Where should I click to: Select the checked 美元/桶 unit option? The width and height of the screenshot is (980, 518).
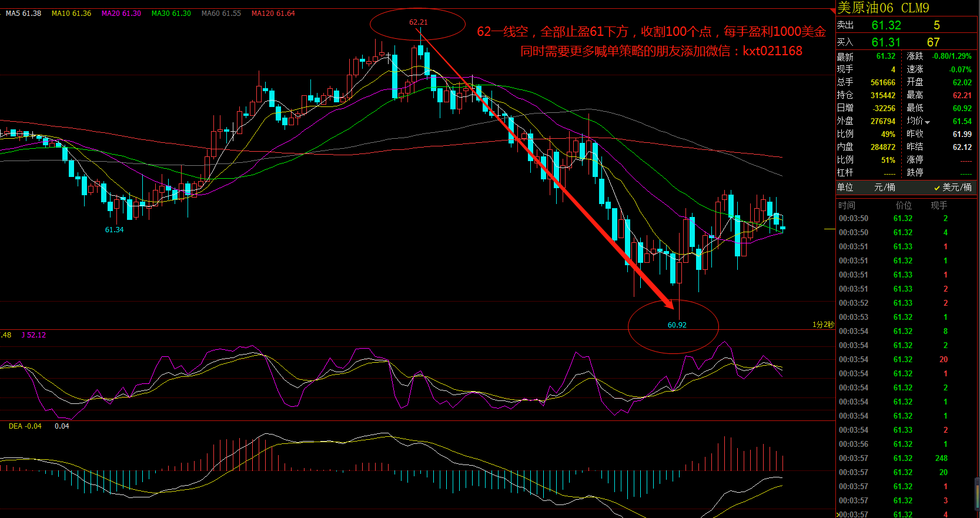952,187
